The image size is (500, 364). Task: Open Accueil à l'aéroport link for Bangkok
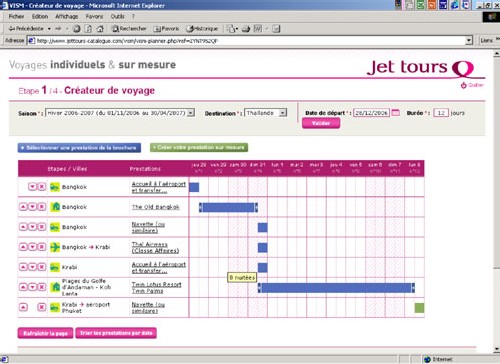click(159, 187)
